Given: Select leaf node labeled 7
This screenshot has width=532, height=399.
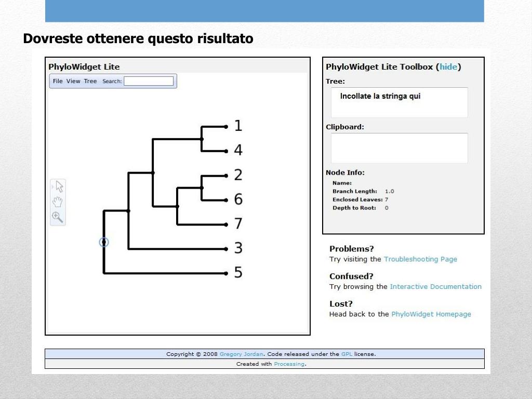Looking at the screenshot, I should [x=227, y=224].
